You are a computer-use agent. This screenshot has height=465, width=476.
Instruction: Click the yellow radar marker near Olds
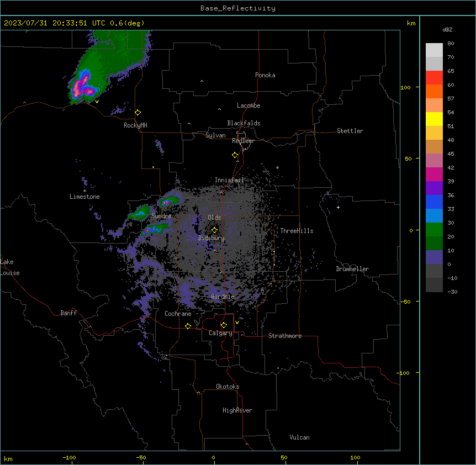coord(214,230)
